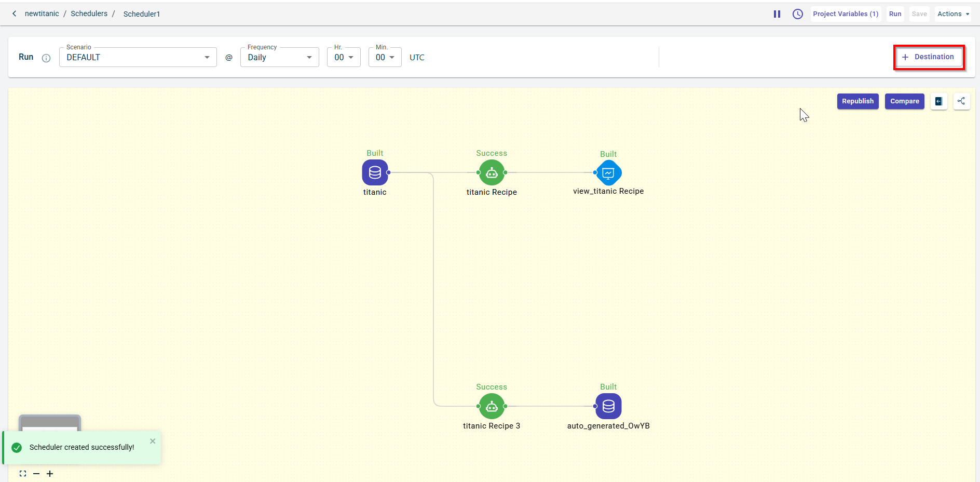The height and width of the screenshot is (482, 980).
Task: Click the titanic dataset node
Action: 375,172
